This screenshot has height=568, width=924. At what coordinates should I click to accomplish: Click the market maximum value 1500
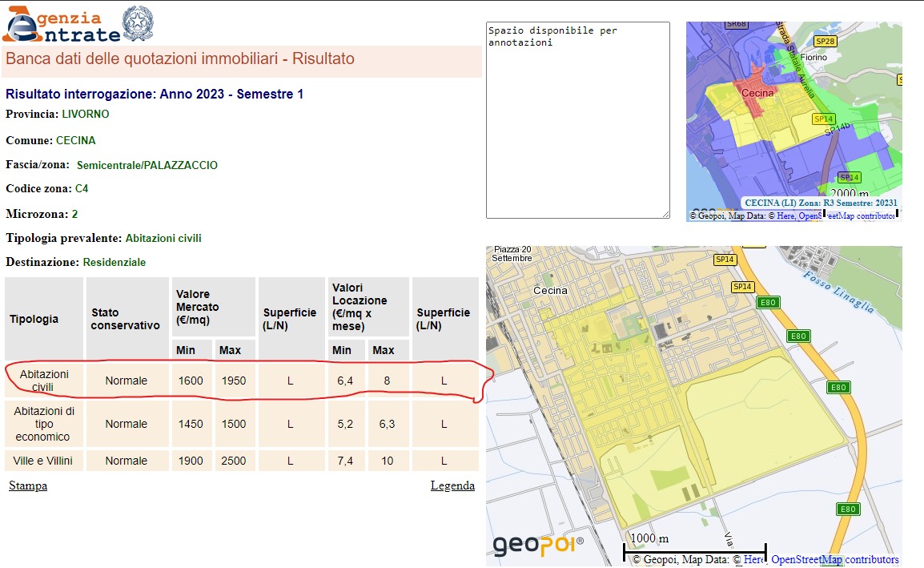coord(234,424)
